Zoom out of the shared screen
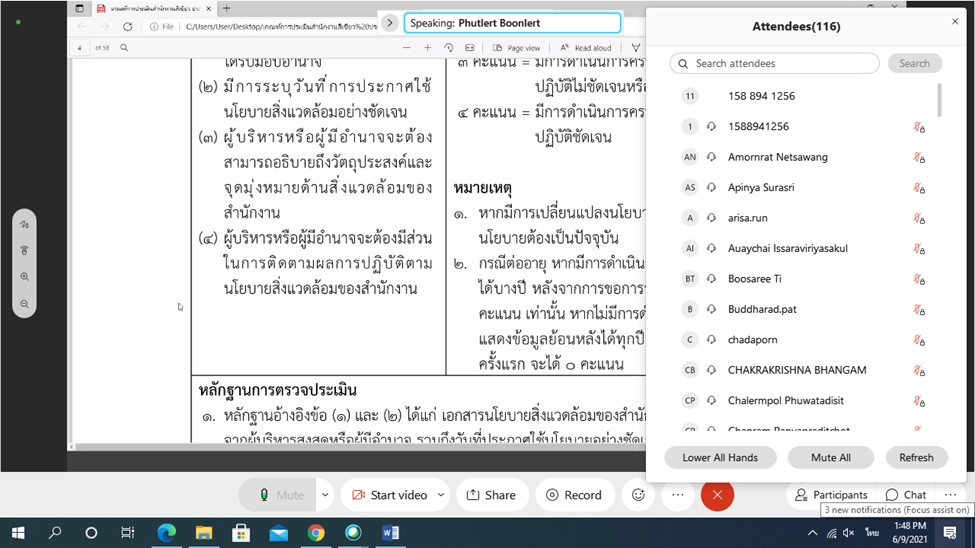Viewport: 975px width, 548px height. pos(24,303)
